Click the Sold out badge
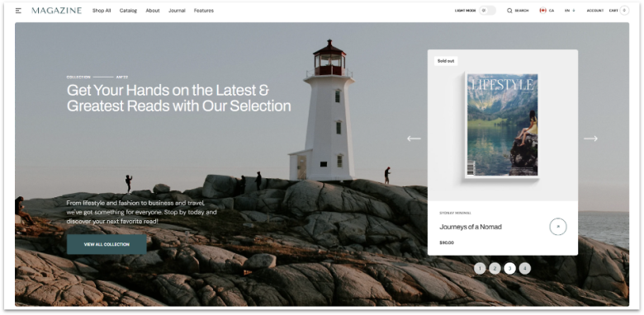The height and width of the screenshot is (315, 644). (x=446, y=61)
